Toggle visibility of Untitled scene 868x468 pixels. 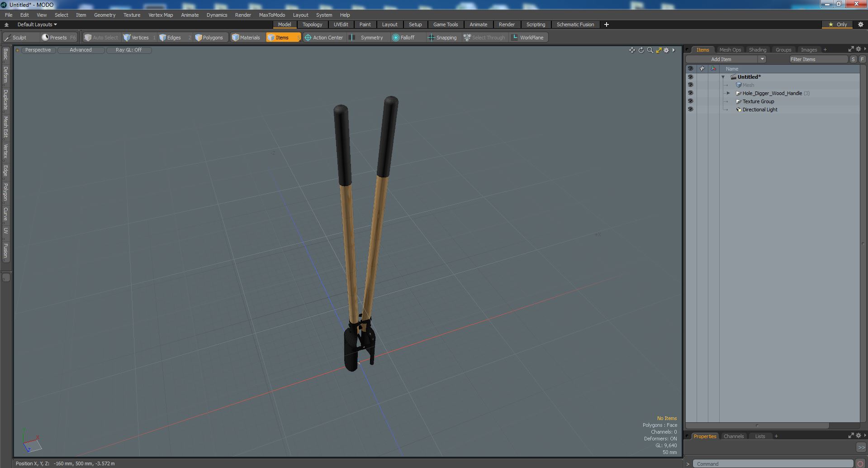690,77
